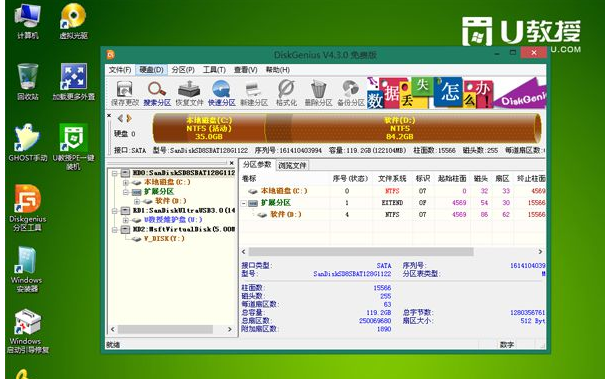Open the 加载更多外置 desktop icon
Viewport: 605px width, 379px height.
[73, 82]
